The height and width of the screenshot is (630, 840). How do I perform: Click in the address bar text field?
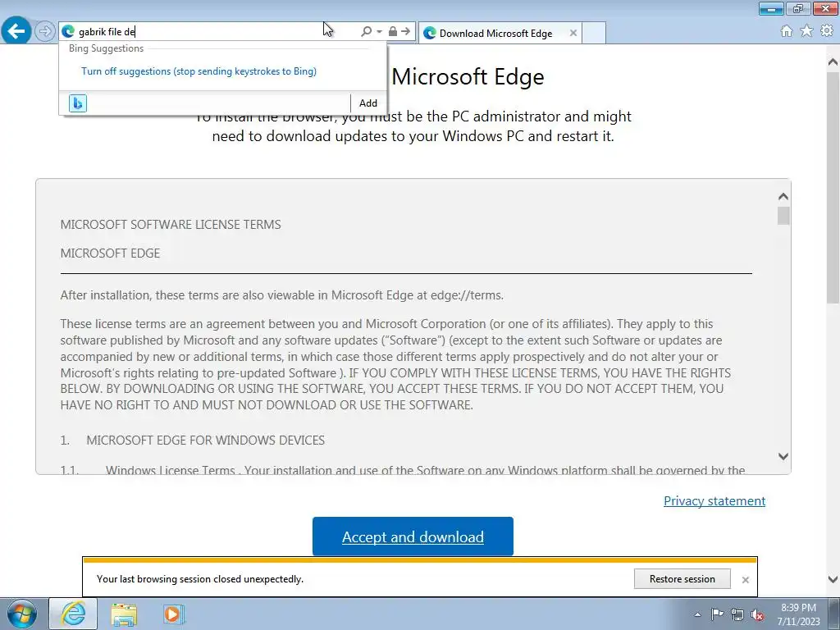[214, 32]
